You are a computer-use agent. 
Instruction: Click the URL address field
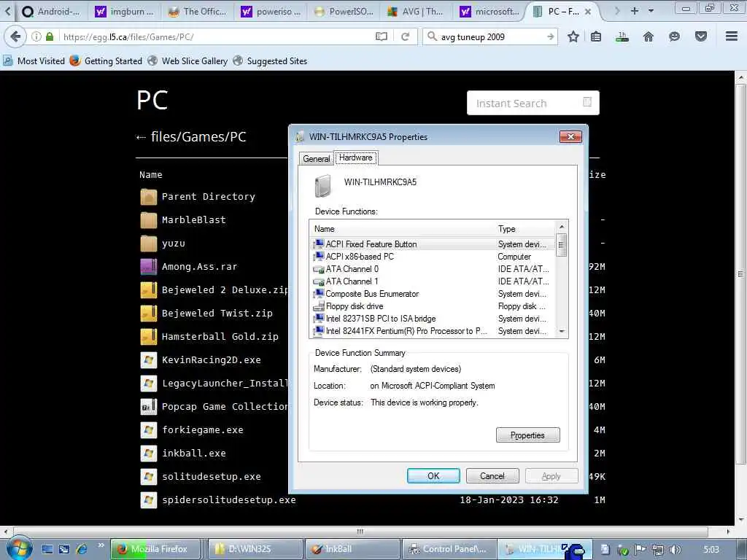(214, 36)
